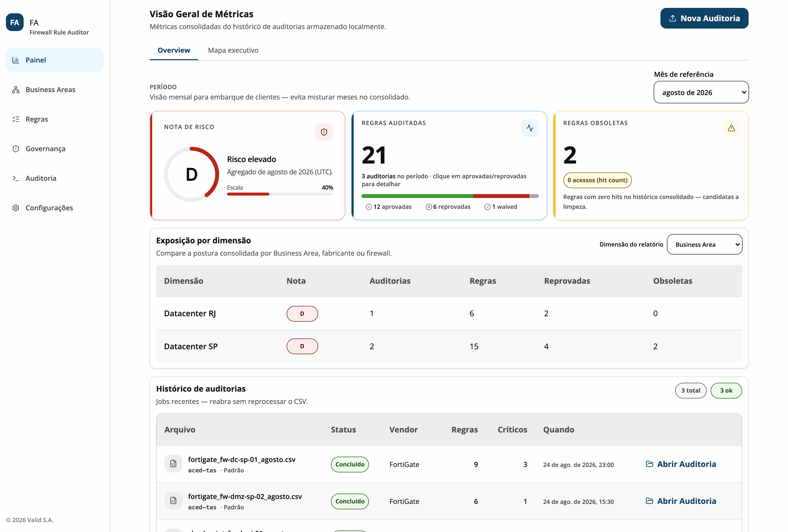788x532 pixels.
Task: Click the approved/failed progress bar in Regras Auditadas
Action: [x=450, y=196]
